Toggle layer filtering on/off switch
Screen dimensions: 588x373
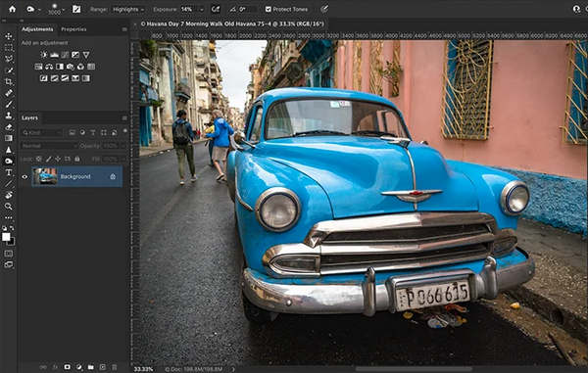tap(124, 131)
